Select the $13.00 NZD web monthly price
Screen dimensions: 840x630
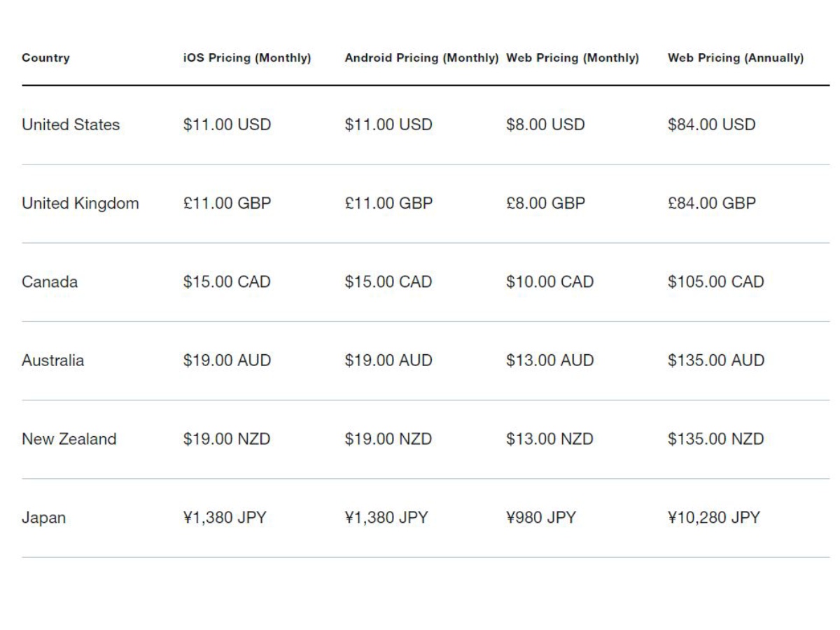[549, 440]
